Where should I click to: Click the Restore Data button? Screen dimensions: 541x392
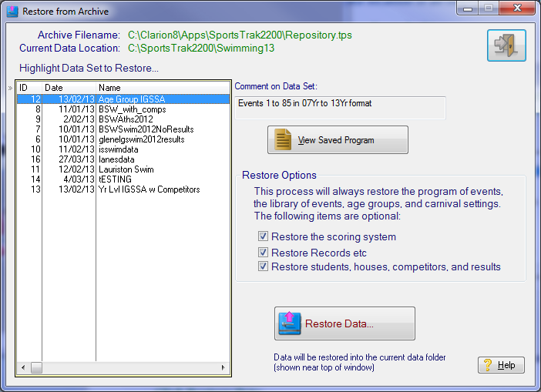click(344, 323)
